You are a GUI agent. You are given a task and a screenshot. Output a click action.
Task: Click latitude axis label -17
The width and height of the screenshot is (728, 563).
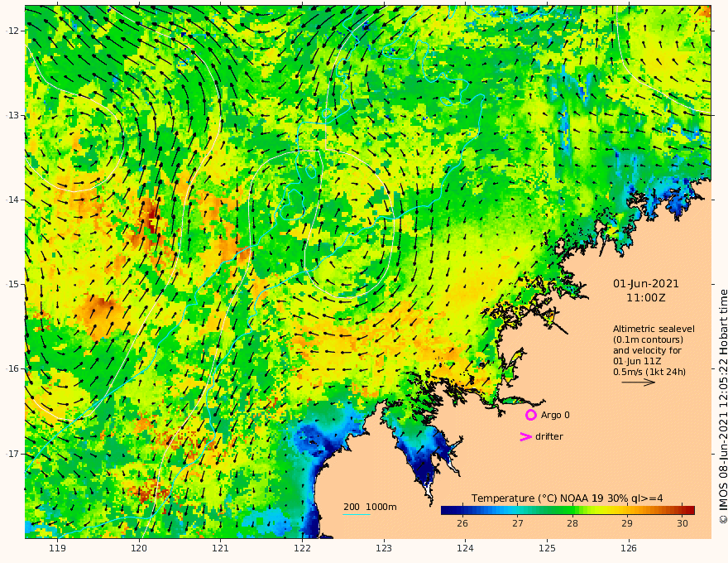click(12, 454)
